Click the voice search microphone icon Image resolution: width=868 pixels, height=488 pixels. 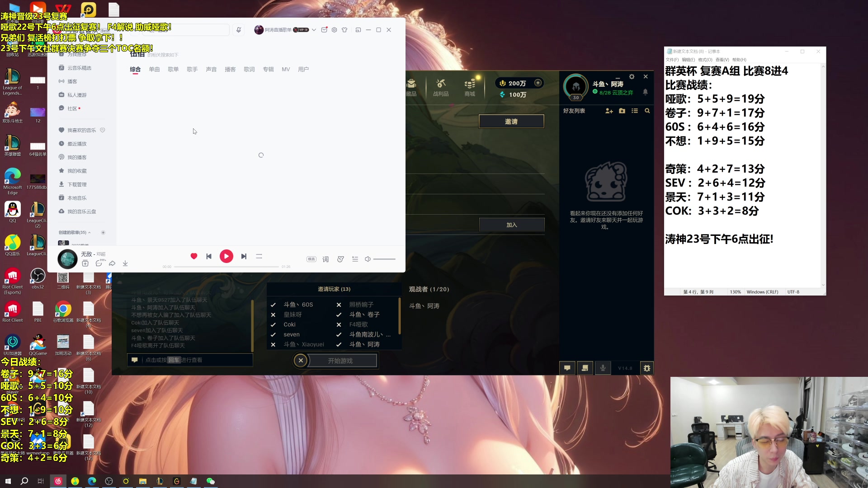point(239,30)
